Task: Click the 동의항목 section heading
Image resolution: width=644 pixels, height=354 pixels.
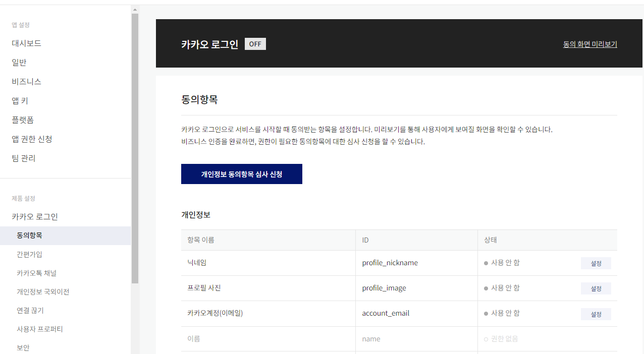Action: (x=199, y=99)
